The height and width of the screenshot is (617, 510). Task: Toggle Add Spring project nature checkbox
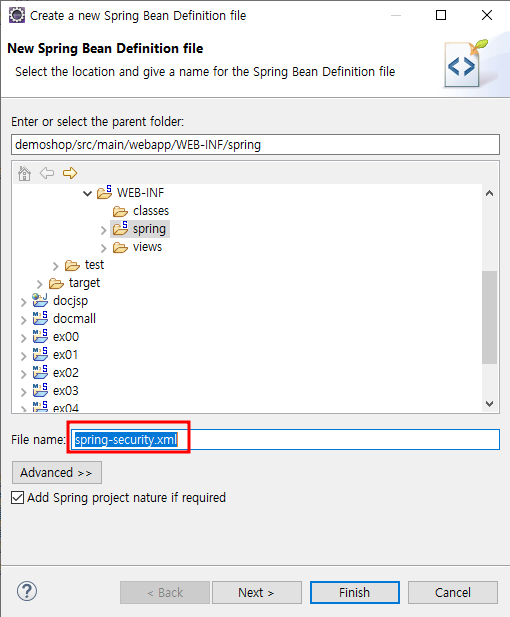tap(17, 497)
